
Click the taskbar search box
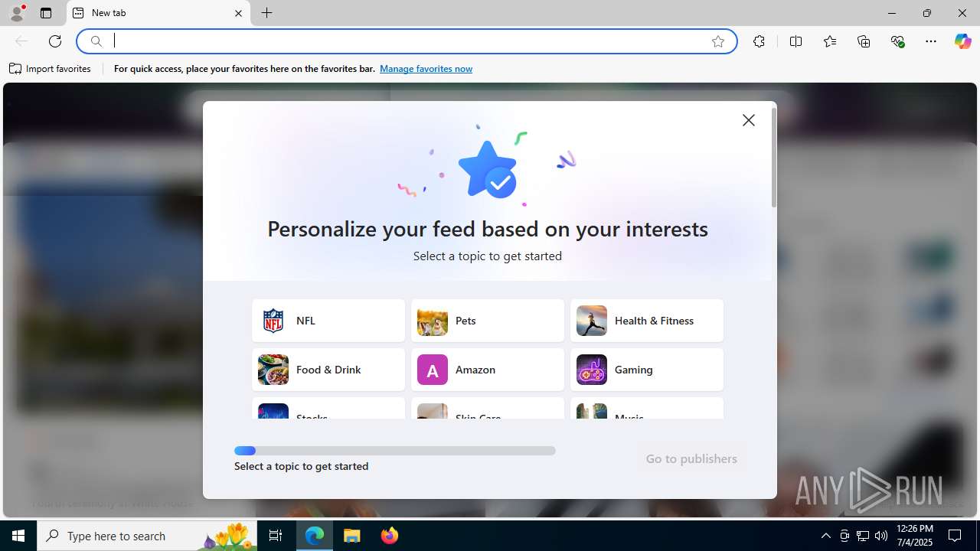click(147, 536)
